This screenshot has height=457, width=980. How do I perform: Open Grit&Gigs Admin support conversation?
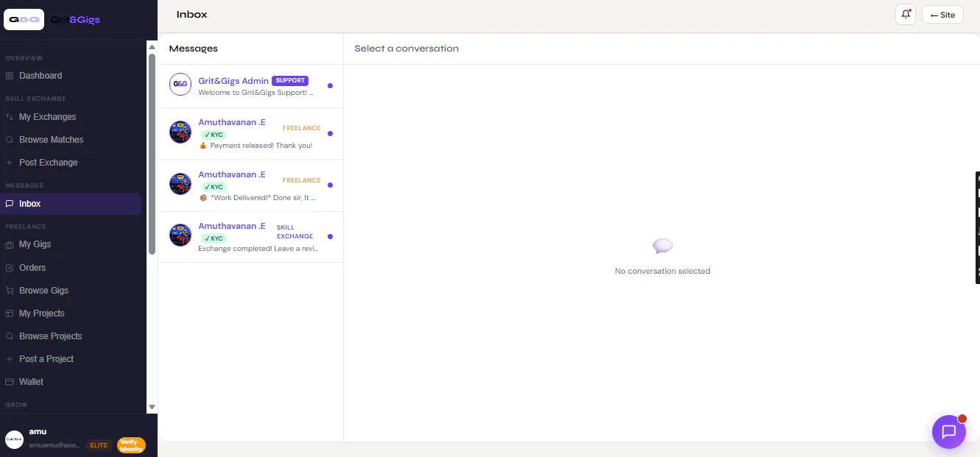coord(250,85)
